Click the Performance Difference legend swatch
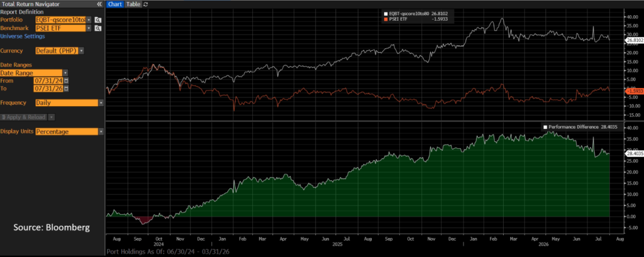The width and height of the screenshot is (644, 257). click(x=545, y=128)
